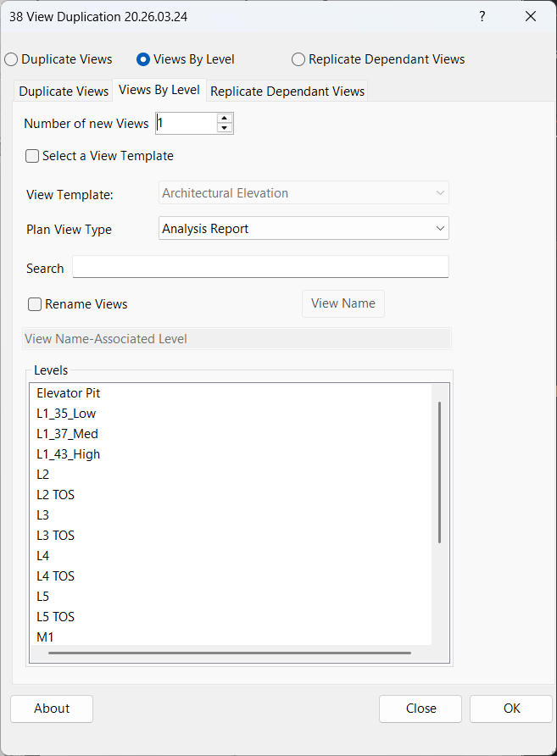This screenshot has width=557, height=756.
Task: Click the About button
Action: point(51,709)
